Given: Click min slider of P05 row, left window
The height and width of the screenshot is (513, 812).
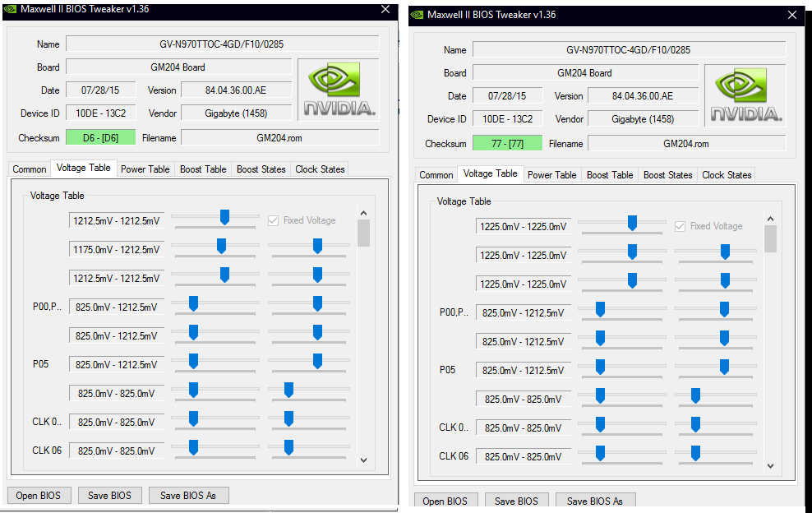Looking at the screenshot, I should click(193, 361).
